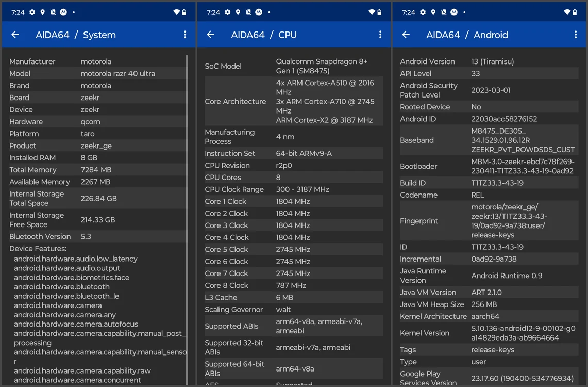
Task: Select Java VM Heap Size '256 MB'
Action: pyautogui.click(x=489, y=304)
